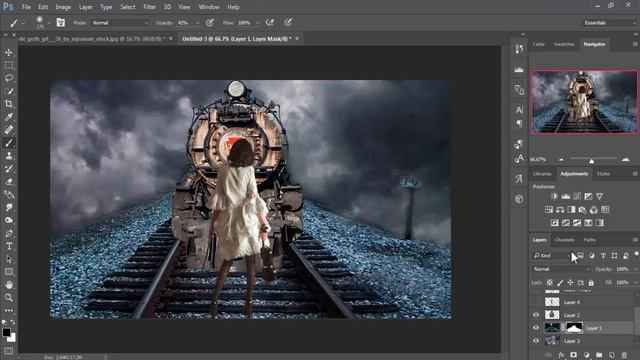Select the Crop tool

click(x=9, y=104)
